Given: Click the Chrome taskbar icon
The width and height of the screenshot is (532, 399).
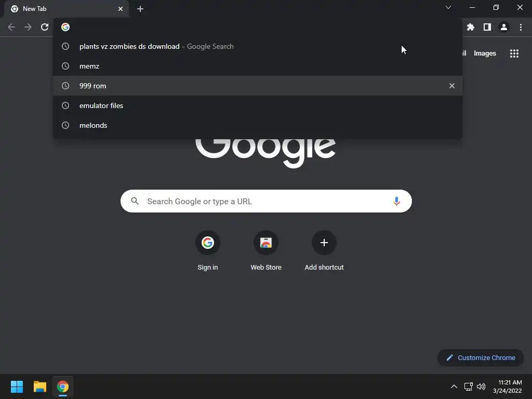Looking at the screenshot, I should tap(63, 387).
